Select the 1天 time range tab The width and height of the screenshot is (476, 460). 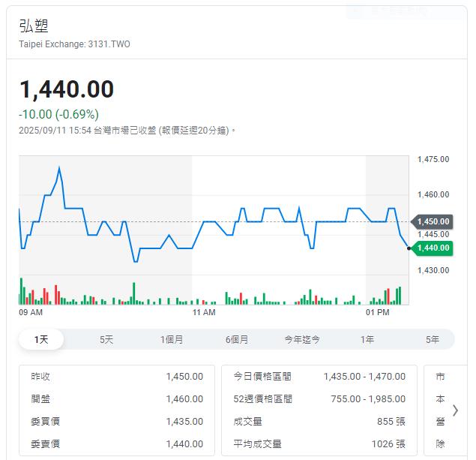pos(41,339)
